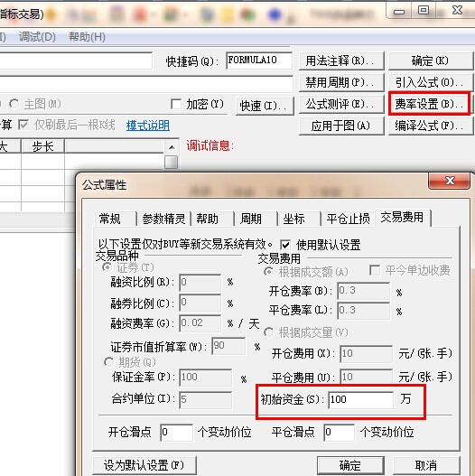
Task: Click the 开仓滑点 input field
Action: click(176, 433)
